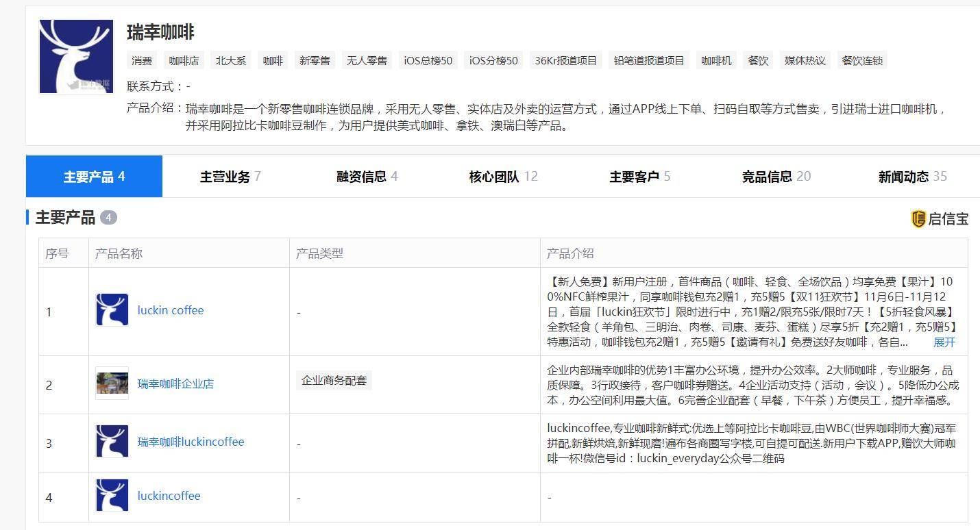Select the 核心团队 tab
This screenshot has width=980, height=530.
503,177
